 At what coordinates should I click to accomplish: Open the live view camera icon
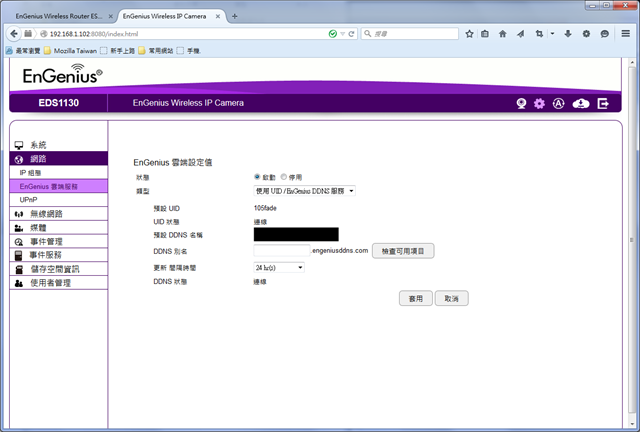(521, 104)
